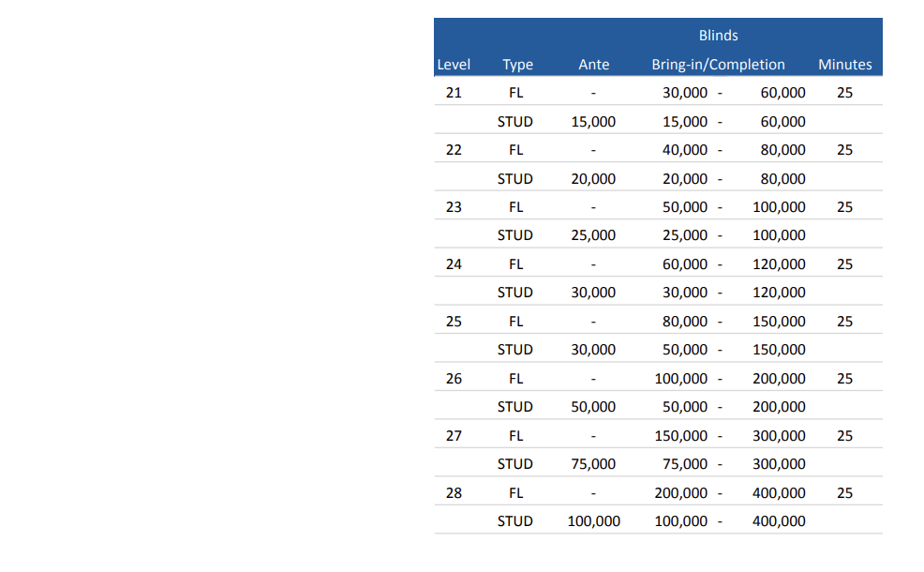Click 80,000 in the level 25 FL row
Viewport: 924px width, 572px height.
pyautogui.click(x=685, y=322)
